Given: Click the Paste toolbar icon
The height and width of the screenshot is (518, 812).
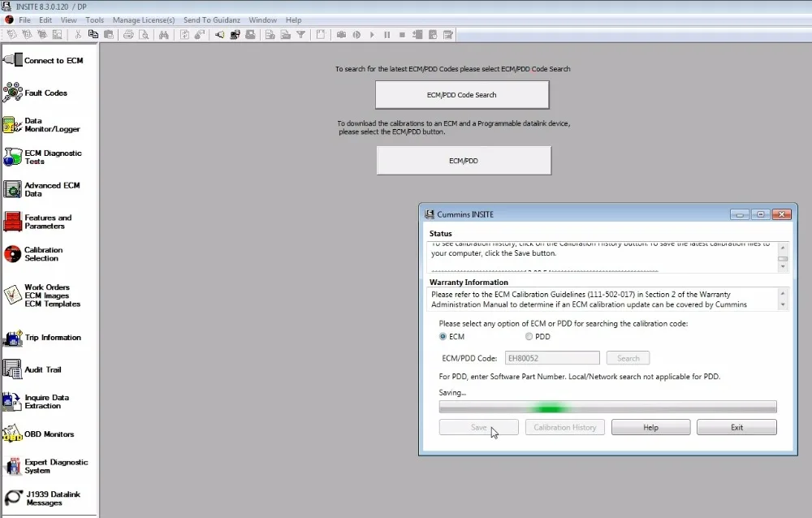Looking at the screenshot, I should (x=109, y=35).
